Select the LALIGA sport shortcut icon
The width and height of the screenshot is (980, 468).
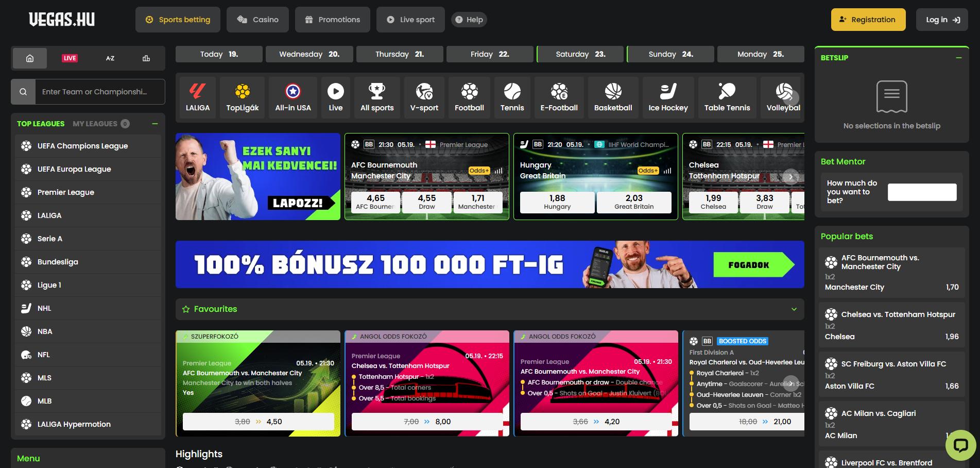[198, 98]
